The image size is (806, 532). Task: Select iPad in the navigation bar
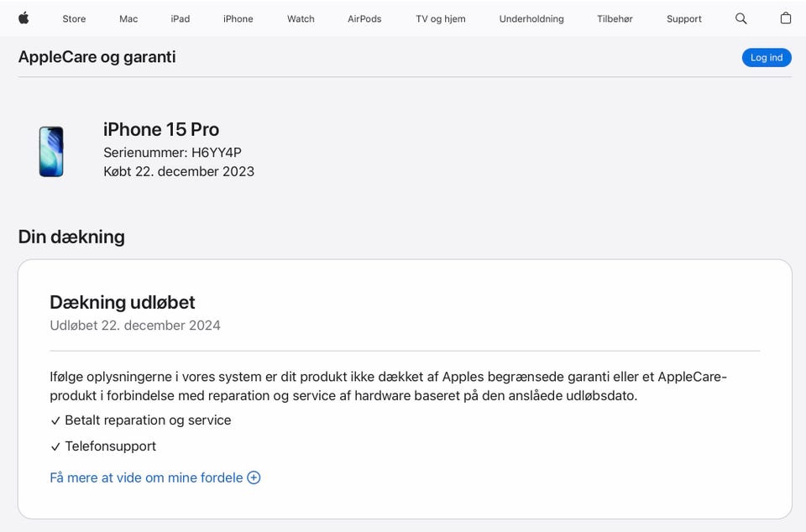click(x=181, y=18)
